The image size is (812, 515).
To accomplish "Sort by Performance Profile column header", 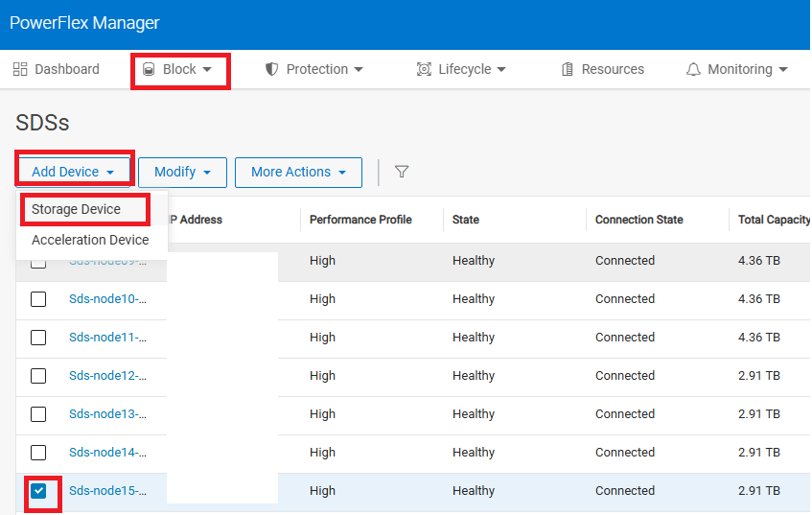I will [360, 220].
